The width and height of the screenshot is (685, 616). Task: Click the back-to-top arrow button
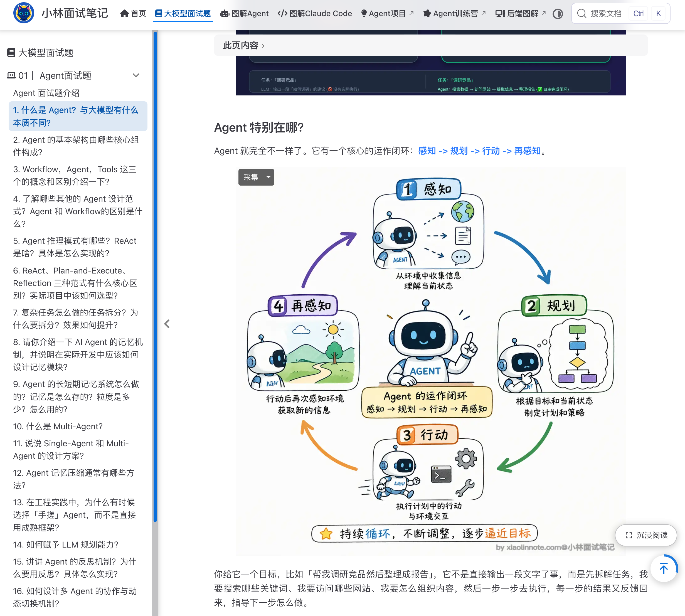click(x=664, y=568)
